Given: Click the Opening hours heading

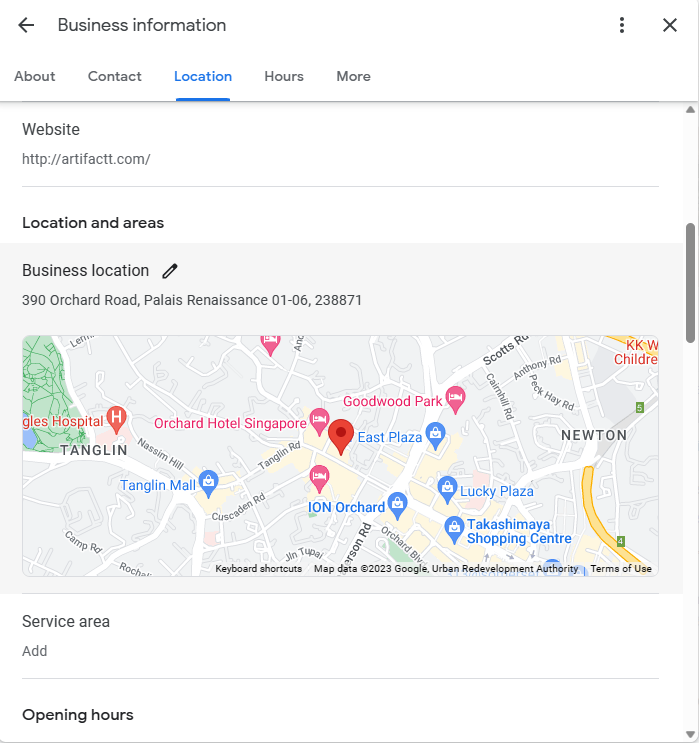Looking at the screenshot, I should click(x=78, y=715).
